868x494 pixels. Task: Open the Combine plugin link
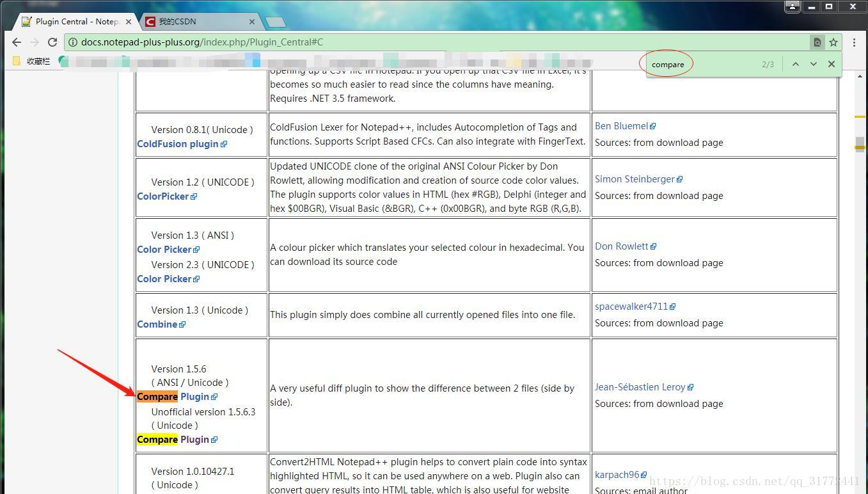click(161, 324)
